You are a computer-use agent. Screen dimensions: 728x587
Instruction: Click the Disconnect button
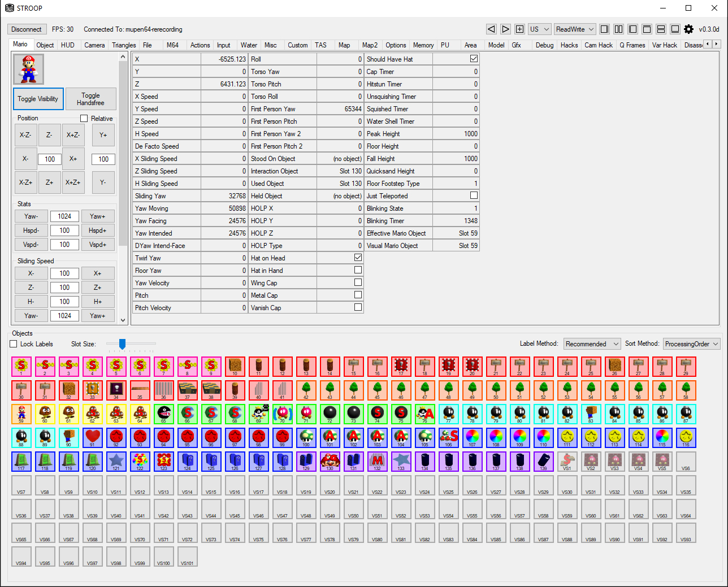27,29
